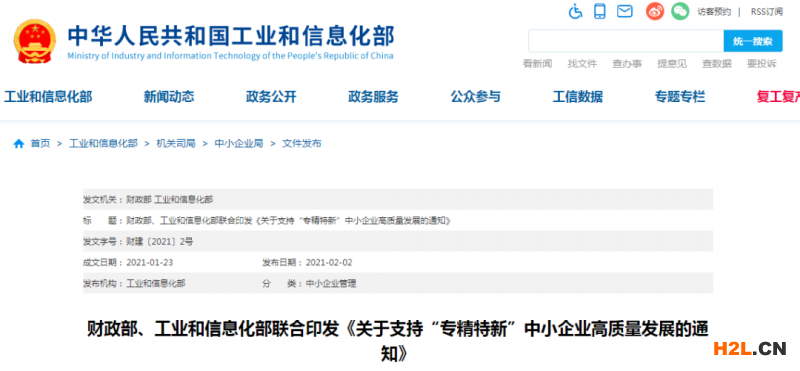
Task: Open RSS订阅 link
Action: [767, 12]
